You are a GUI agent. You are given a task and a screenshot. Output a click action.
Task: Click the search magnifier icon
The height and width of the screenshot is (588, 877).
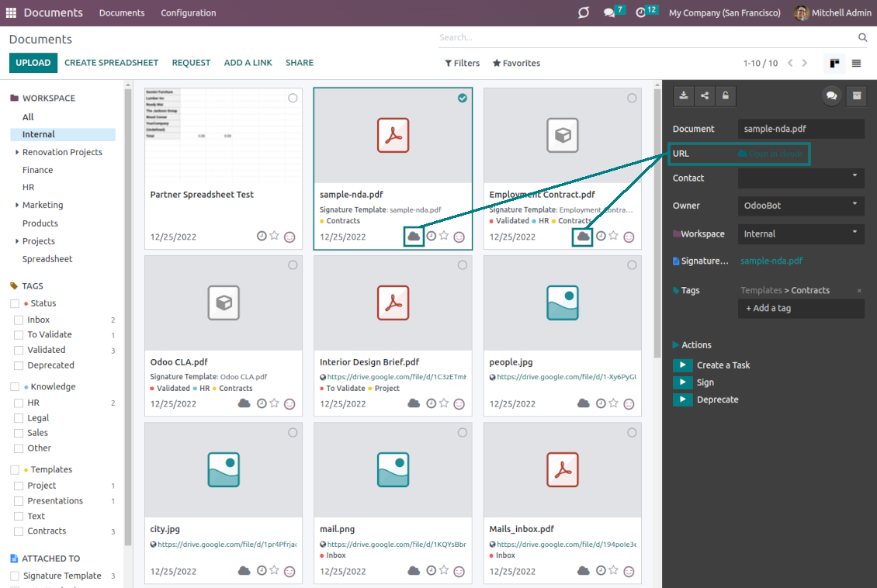862,37
